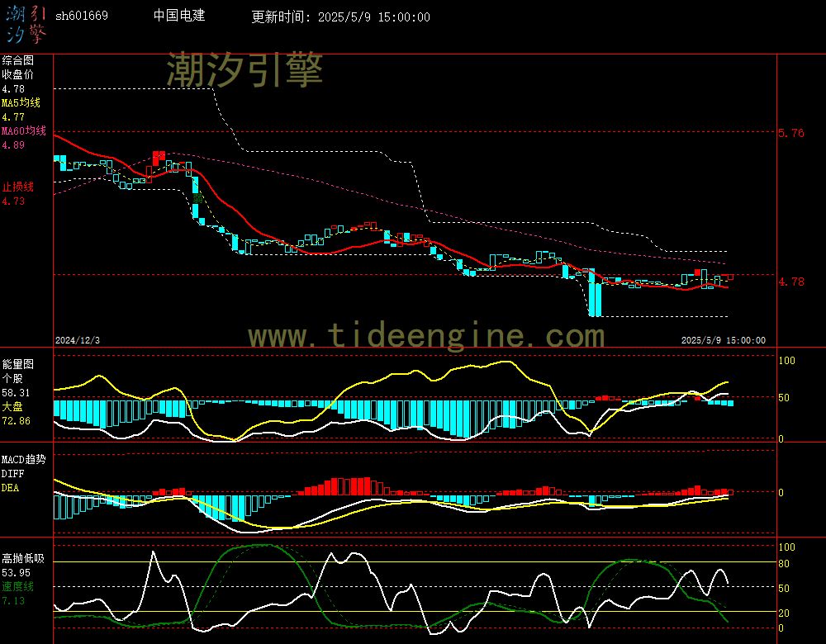Click the start date 2024/12/3 on the chart

78,340
